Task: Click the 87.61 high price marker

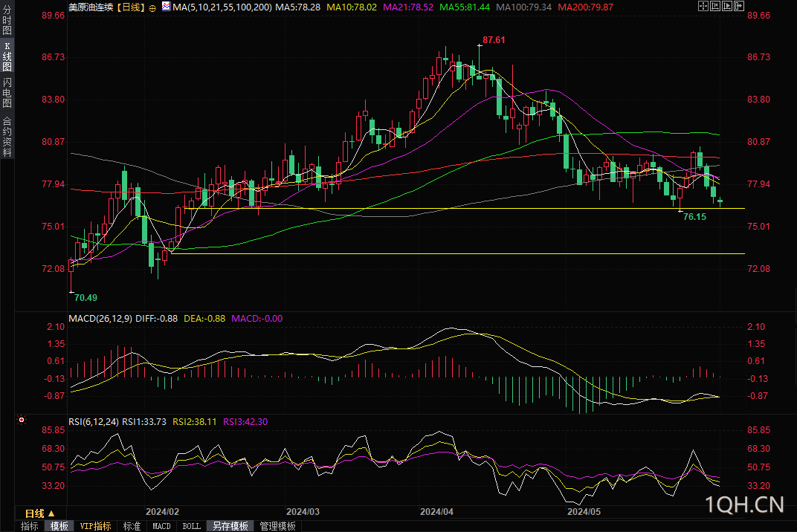Action: pos(494,39)
